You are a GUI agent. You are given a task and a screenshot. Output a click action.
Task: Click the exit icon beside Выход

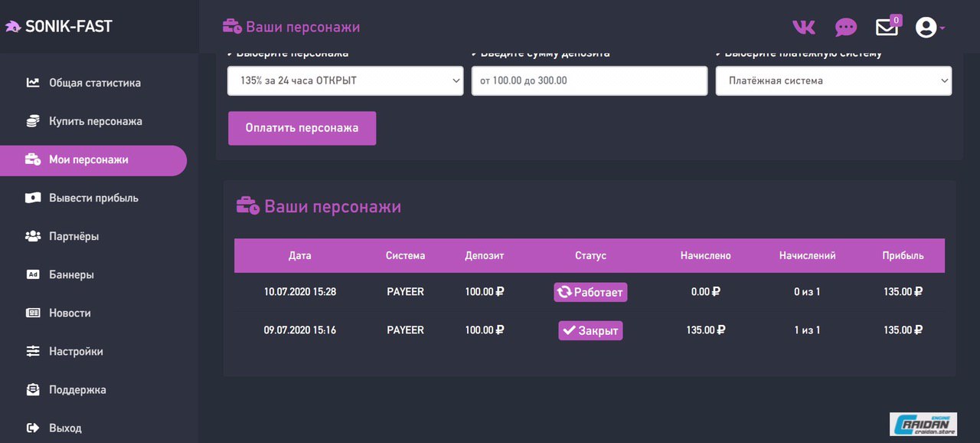pos(33,428)
